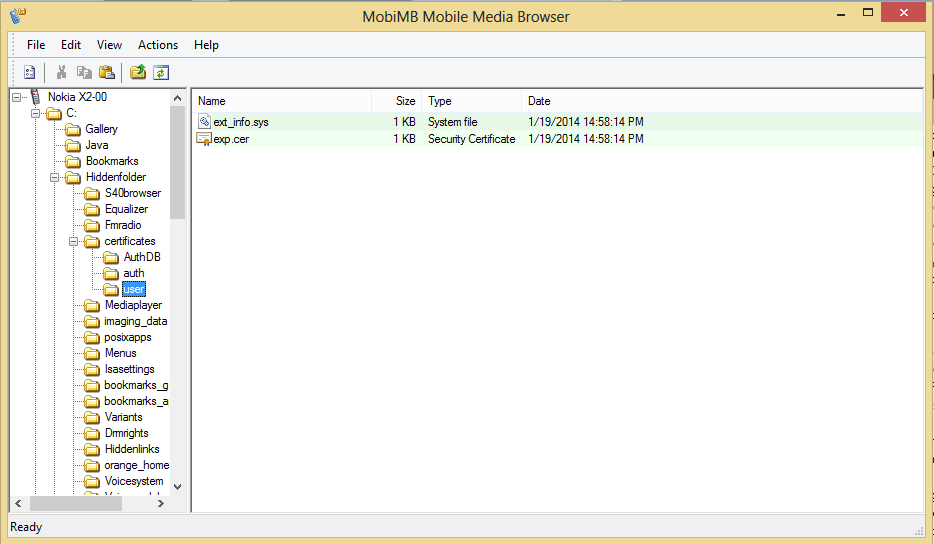Click the S40browser folder icon

(x=92, y=193)
